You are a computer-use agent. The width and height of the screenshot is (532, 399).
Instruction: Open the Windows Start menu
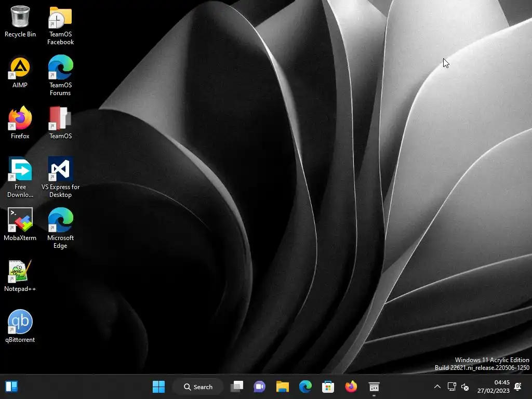(158, 387)
